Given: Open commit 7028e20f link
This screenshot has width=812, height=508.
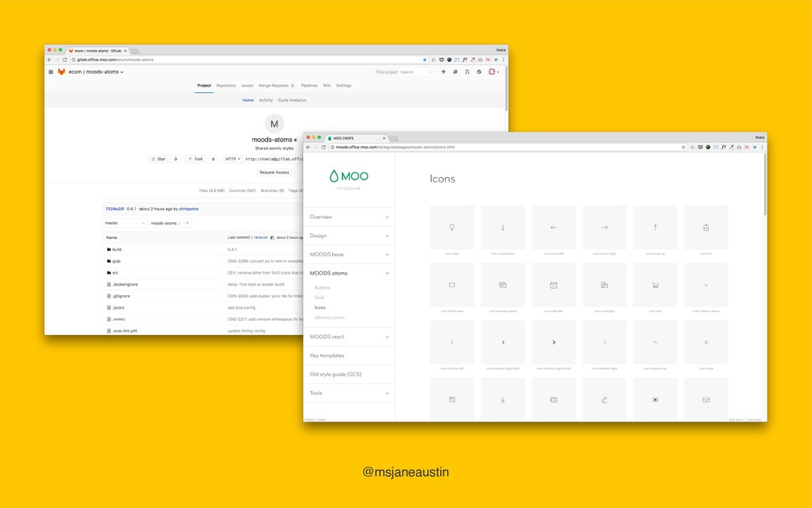Looking at the screenshot, I should click(115, 209).
